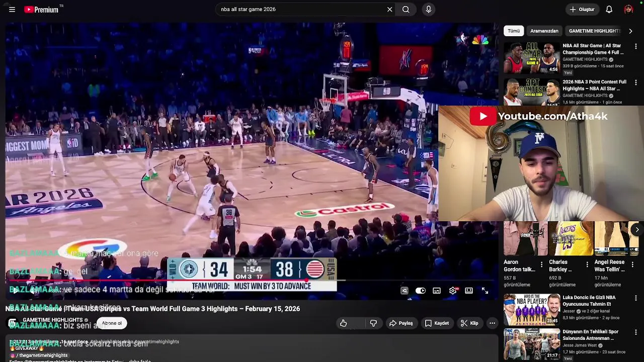Click the video player play button

tap(16, 290)
